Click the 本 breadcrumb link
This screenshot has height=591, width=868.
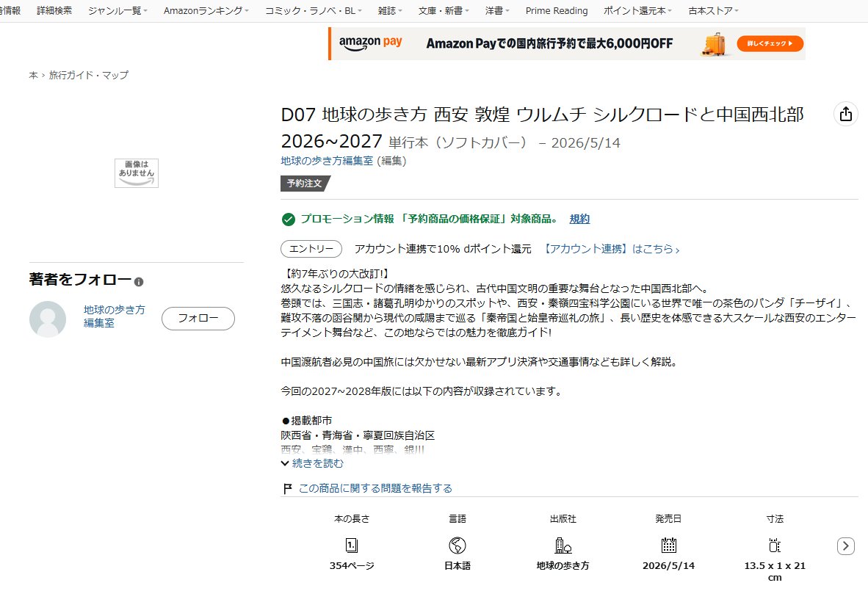click(33, 76)
